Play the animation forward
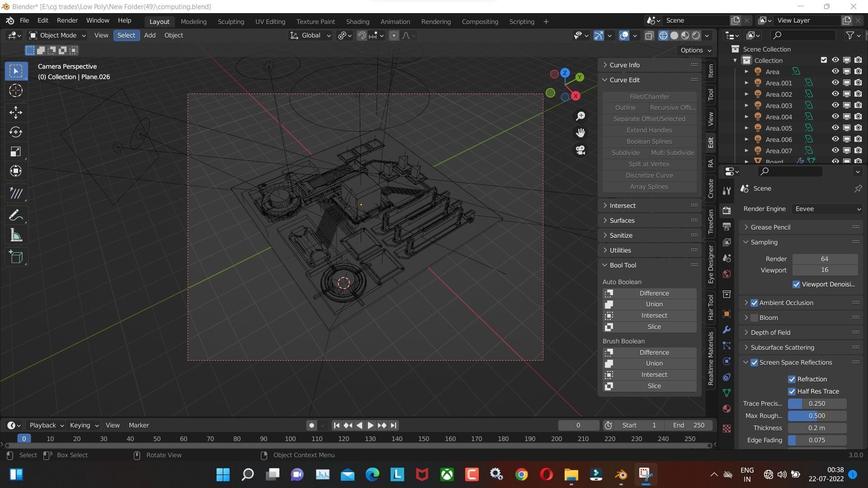868x488 pixels. [x=370, y=425]
